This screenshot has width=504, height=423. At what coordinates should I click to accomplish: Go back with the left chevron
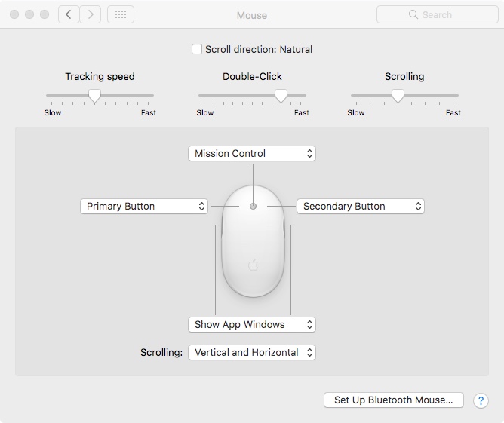click(69, 14)
